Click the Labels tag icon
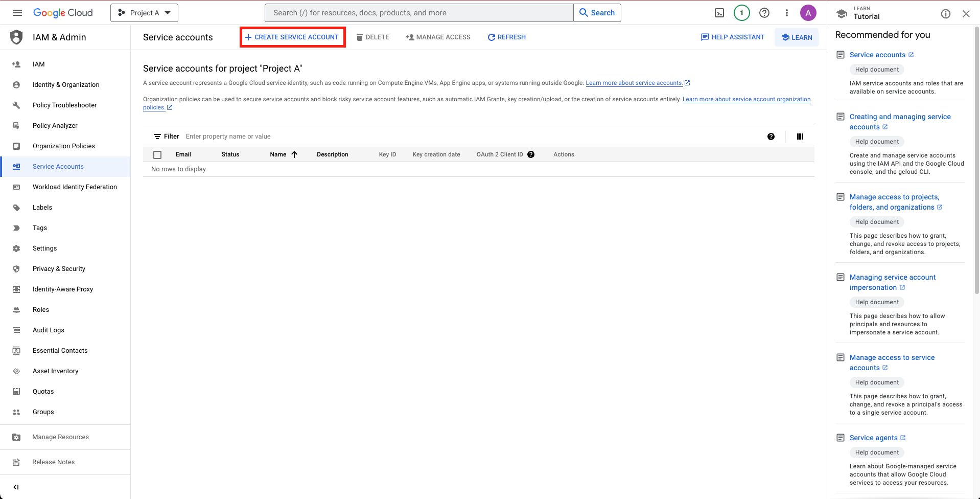This screenshot has width=980, height=499. (x=16, y=208)
